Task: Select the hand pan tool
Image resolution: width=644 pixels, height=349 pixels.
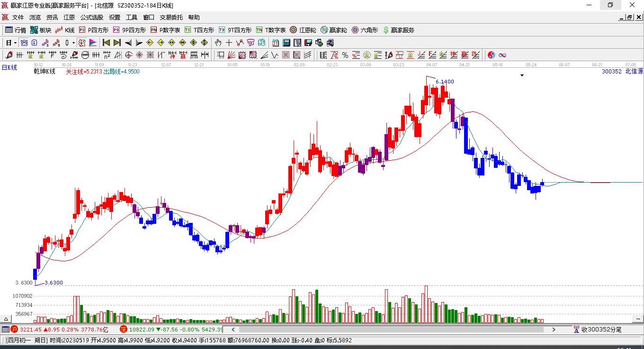Action: [218, 43]
